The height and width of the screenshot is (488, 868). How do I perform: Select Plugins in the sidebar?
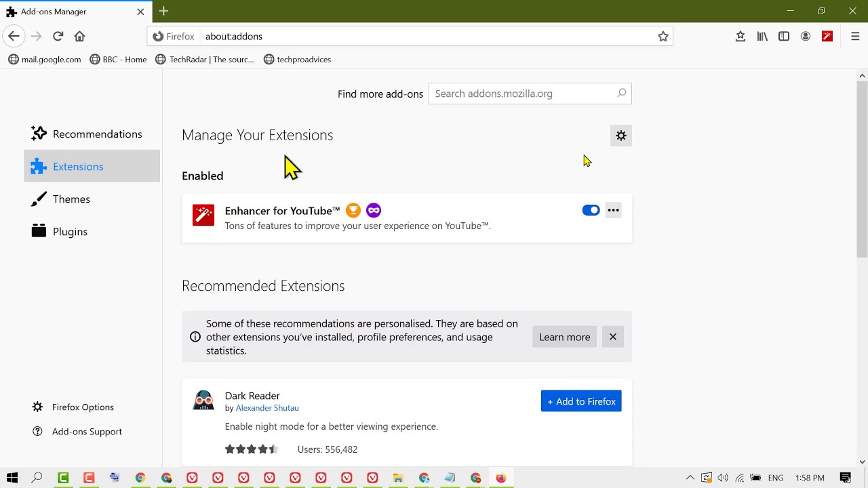pos(92,231)
